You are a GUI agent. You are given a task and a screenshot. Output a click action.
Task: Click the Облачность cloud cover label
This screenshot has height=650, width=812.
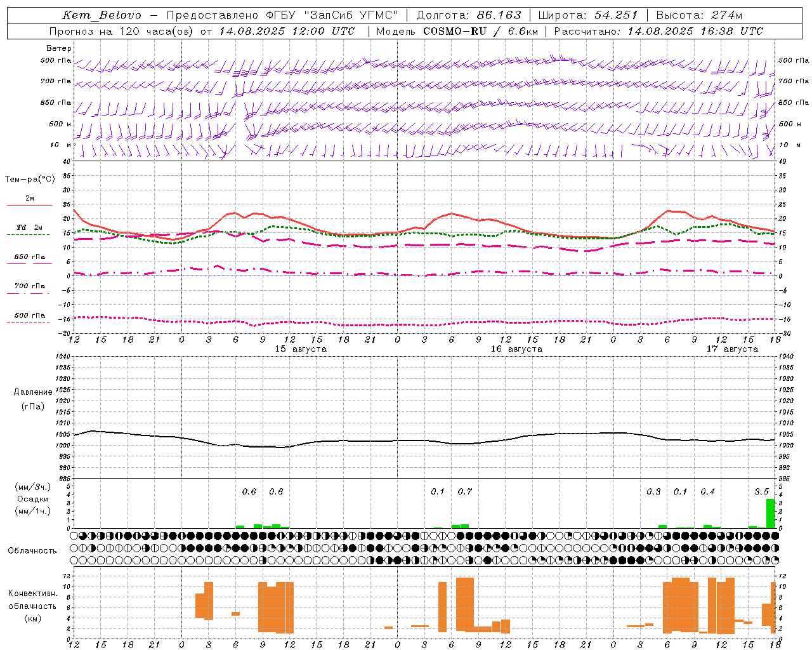[32, 551]
